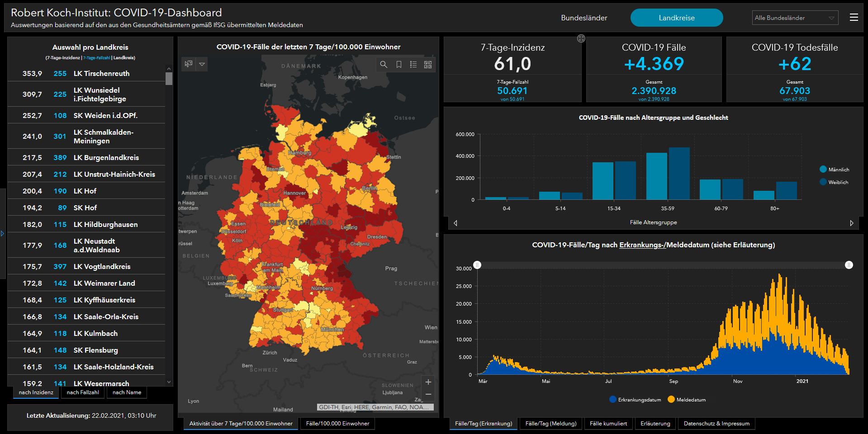Open the map bookmarks icon
The image size is (868, 434).
click(398, 65)
